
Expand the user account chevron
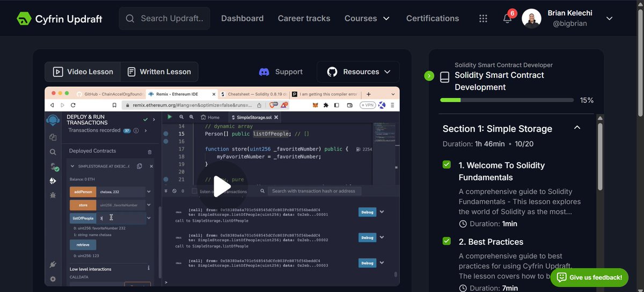coord(609,19)
